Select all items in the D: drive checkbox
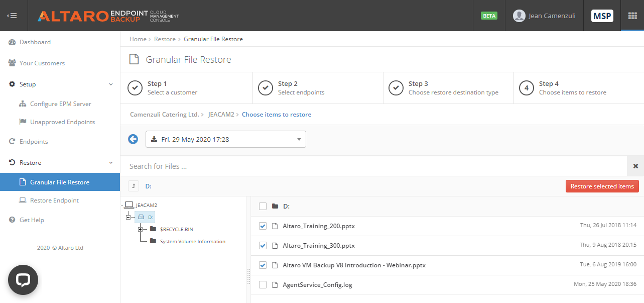Image resolution: width=644 pixels, height=303 pixels. tap(263, 206)
